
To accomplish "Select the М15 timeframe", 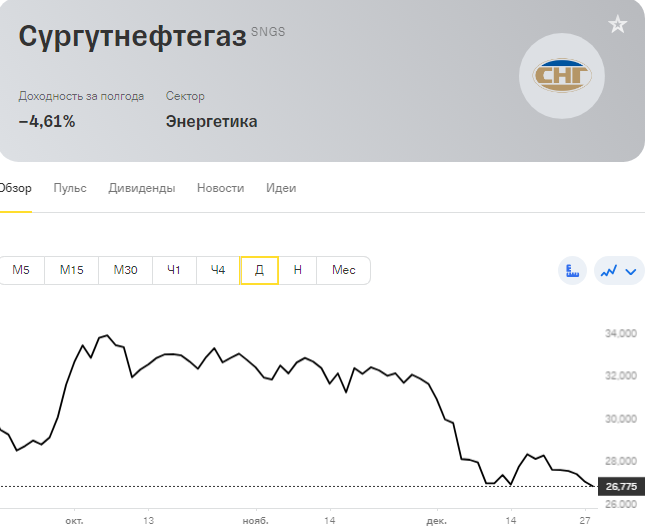I will click(71, 270).
